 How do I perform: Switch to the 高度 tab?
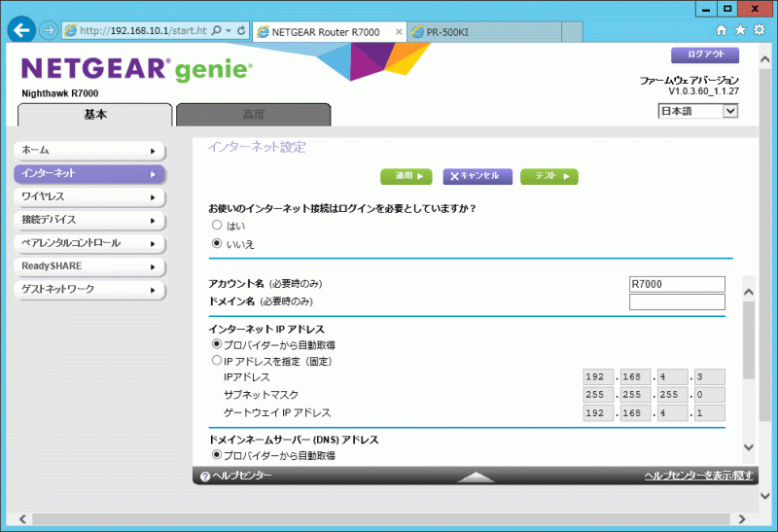click(x=253, y=115)
